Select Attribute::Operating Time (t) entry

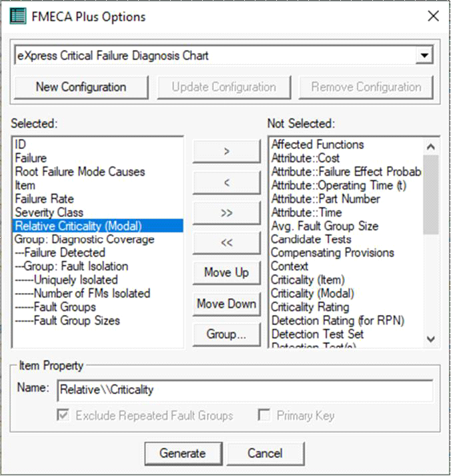(x=346, y=185)
